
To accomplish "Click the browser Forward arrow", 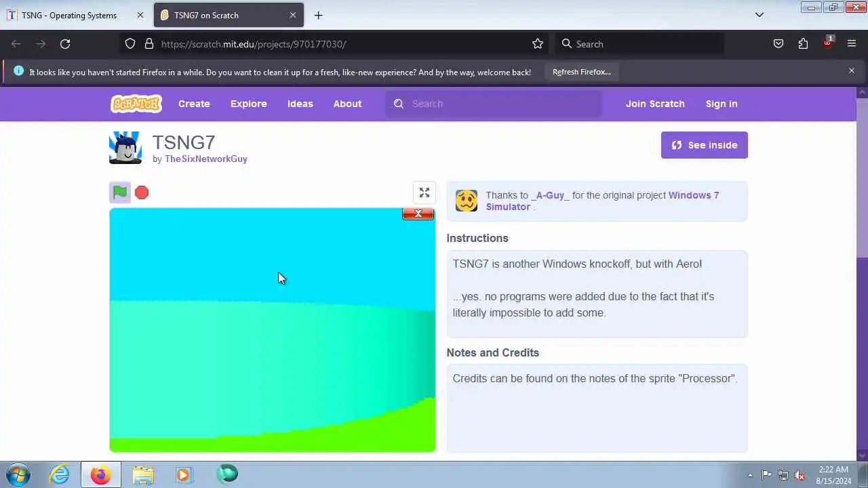I will point(41,44).
